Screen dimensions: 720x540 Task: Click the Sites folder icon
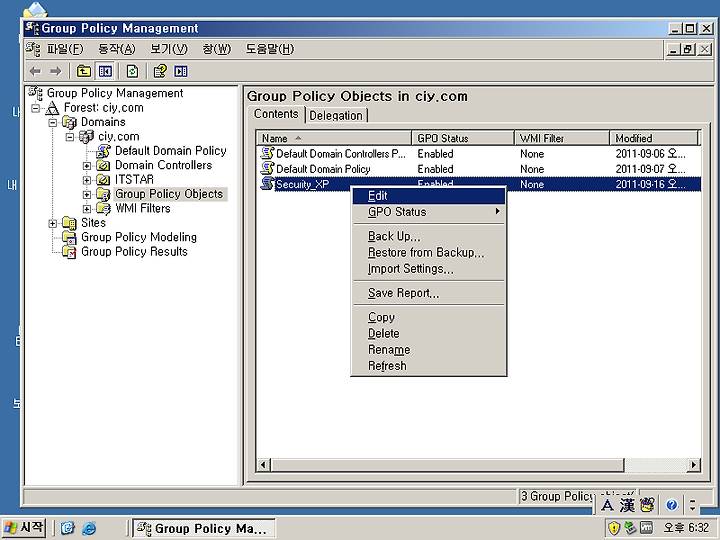(x=69, y=223)
